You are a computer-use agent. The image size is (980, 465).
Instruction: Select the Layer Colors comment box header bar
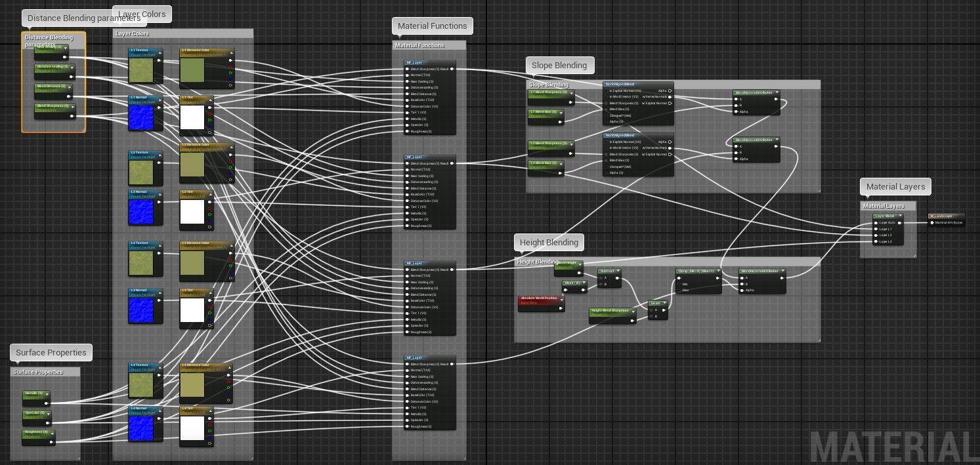183,33
